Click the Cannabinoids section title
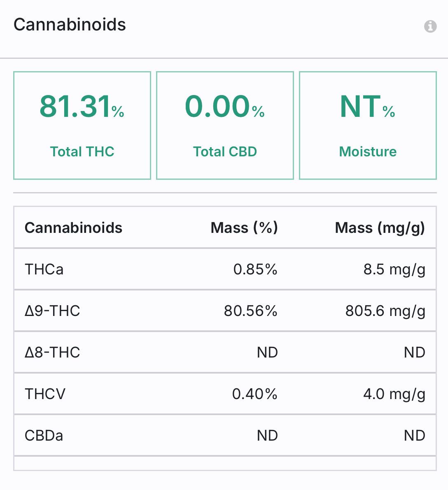 (70, 24)
